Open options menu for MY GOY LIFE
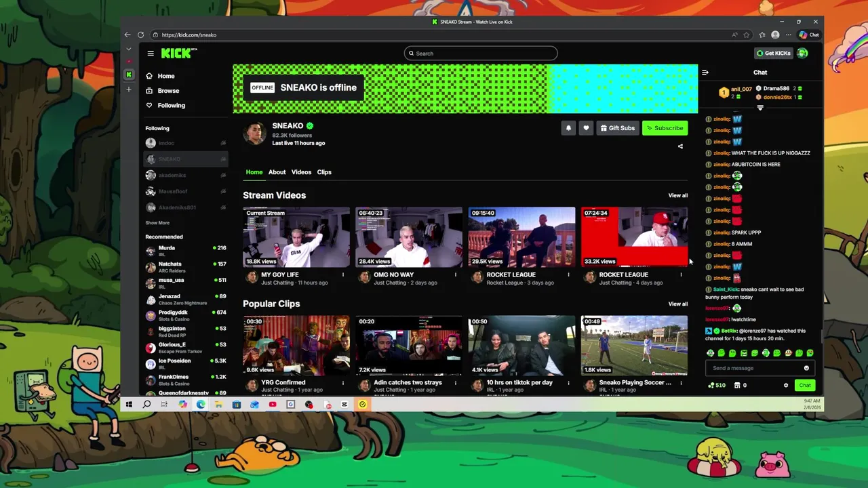Image resolution: width=868 pixels, height=488 pixels. [342, 274]
